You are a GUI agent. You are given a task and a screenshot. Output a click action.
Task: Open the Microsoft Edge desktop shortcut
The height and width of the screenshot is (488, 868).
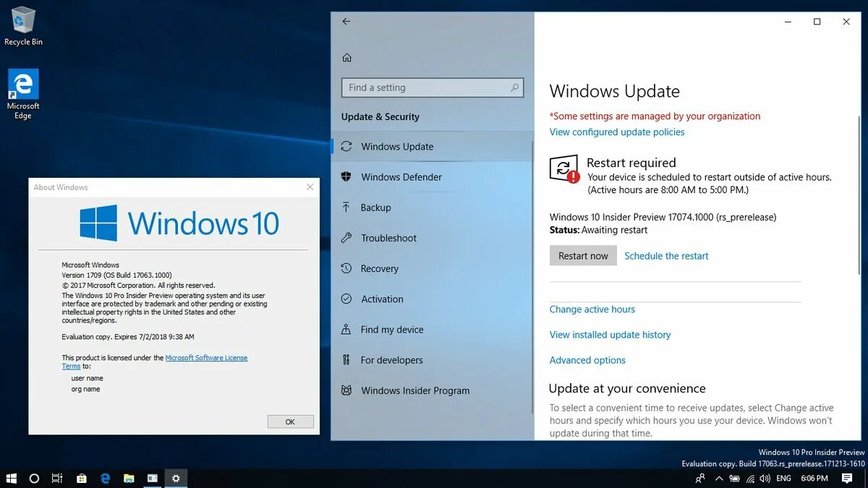23,94
